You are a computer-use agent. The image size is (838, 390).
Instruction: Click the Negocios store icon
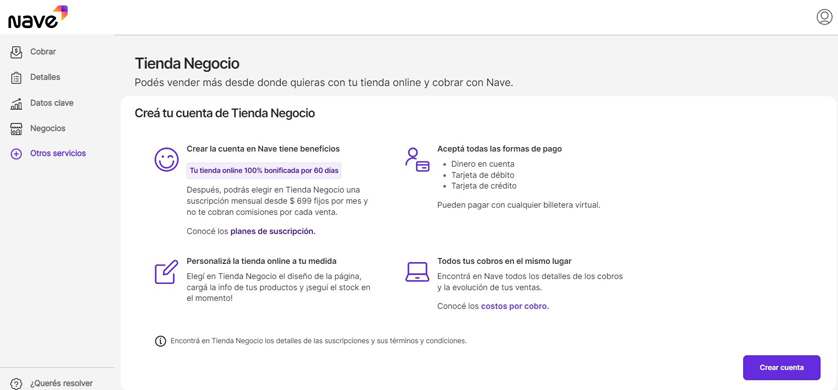point(17,129)
